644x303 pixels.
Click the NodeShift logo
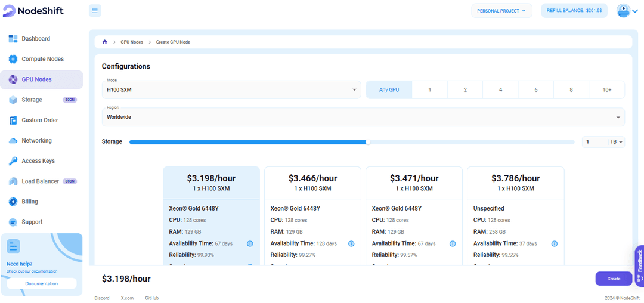click(x=33, y=11)
